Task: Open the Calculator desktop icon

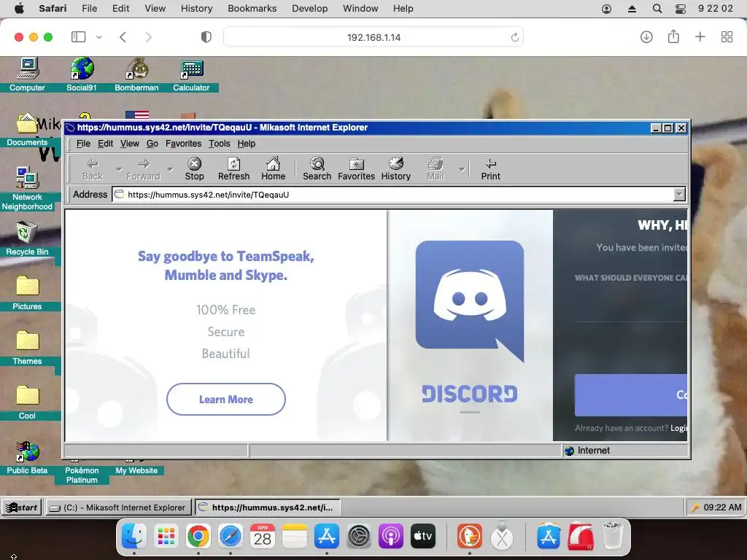Action: click(x=191, y=74)
